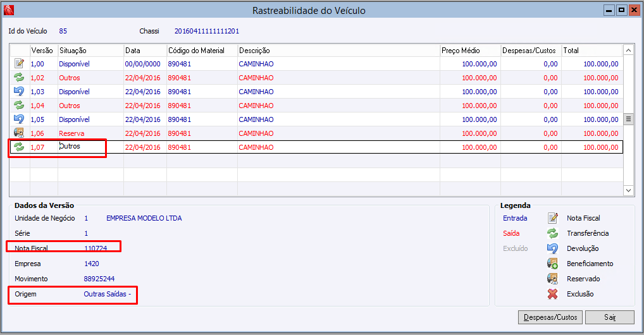Click the Saída legend label
Image resolution: width=644 pixels, height=335 pixels.
pyautogui.click(x=511, y=233)
